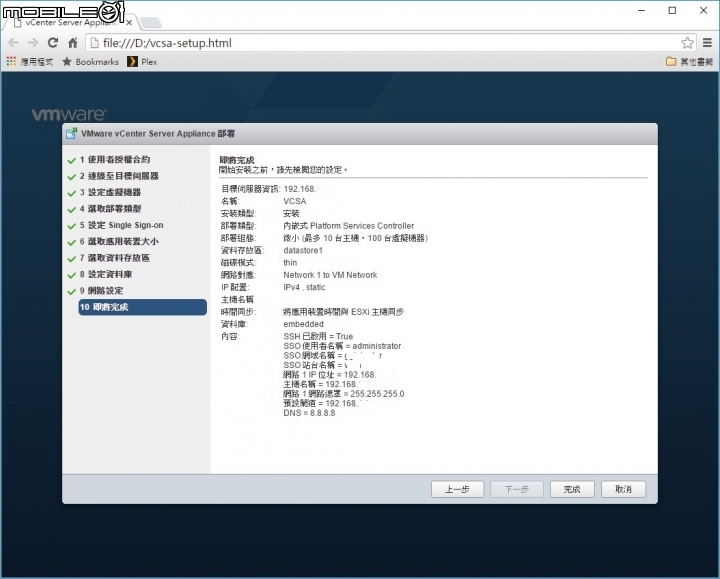The width and height of the screenshot is (720, 579).
Task: Go to step 9 網路設定
Action: click(101, 291)
